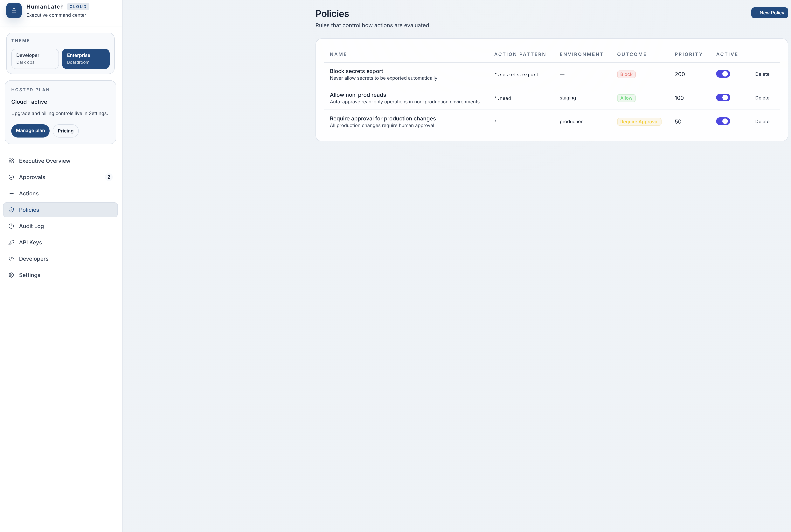The height and width of the screenshot is (532, 791).
Task: Switch off the production changes approval policy toggle
Action: 723,121
